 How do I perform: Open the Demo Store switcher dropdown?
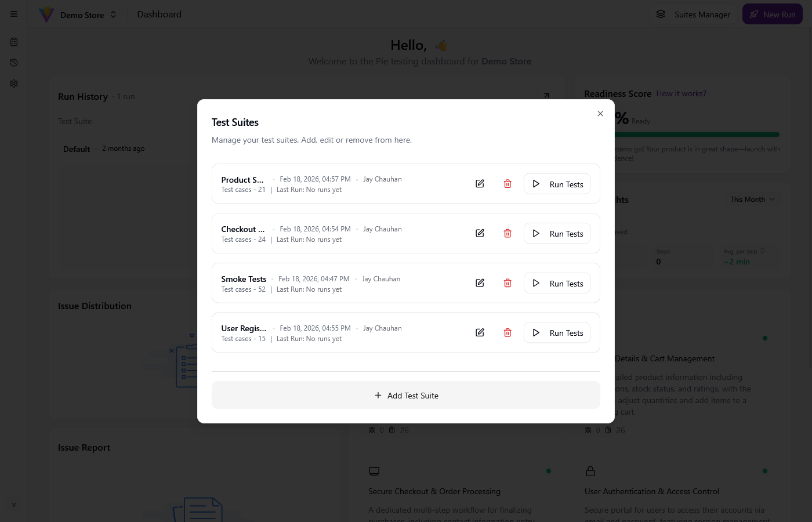coord(113,14)
